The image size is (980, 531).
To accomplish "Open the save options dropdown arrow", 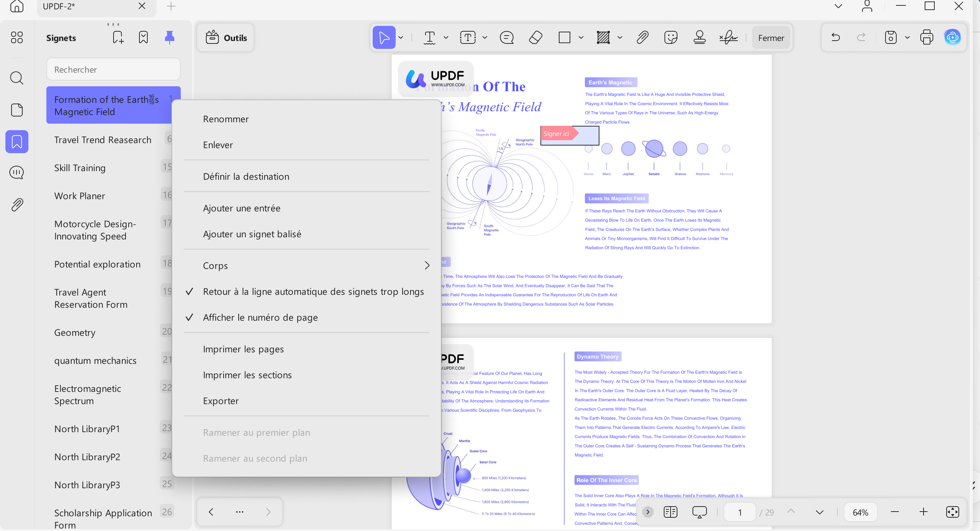I will click(x=907, y=38).
